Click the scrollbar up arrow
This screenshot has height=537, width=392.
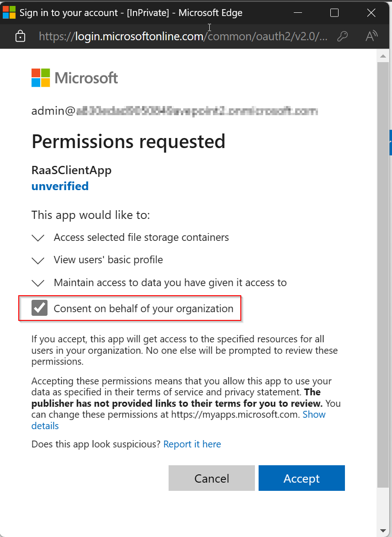384,56
